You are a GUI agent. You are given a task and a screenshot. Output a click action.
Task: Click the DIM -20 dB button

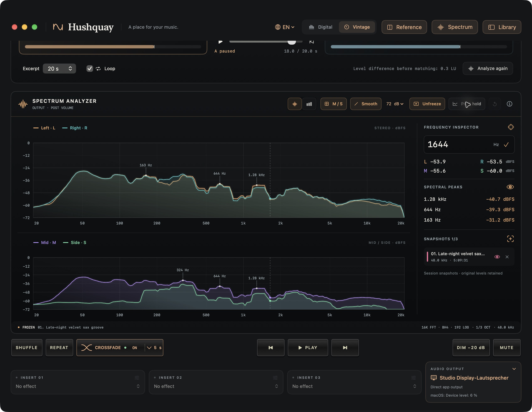pyautogui.click(x=471, y=347)
